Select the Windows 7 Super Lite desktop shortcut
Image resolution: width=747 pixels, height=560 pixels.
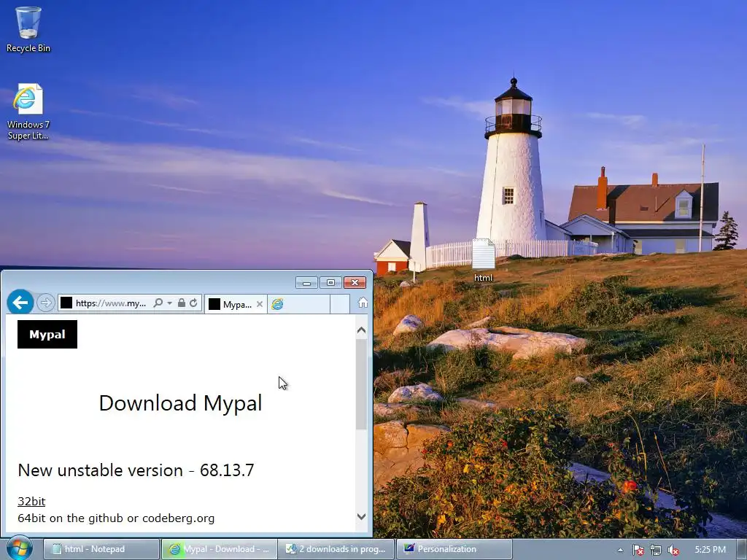click(x=28, y=112)
